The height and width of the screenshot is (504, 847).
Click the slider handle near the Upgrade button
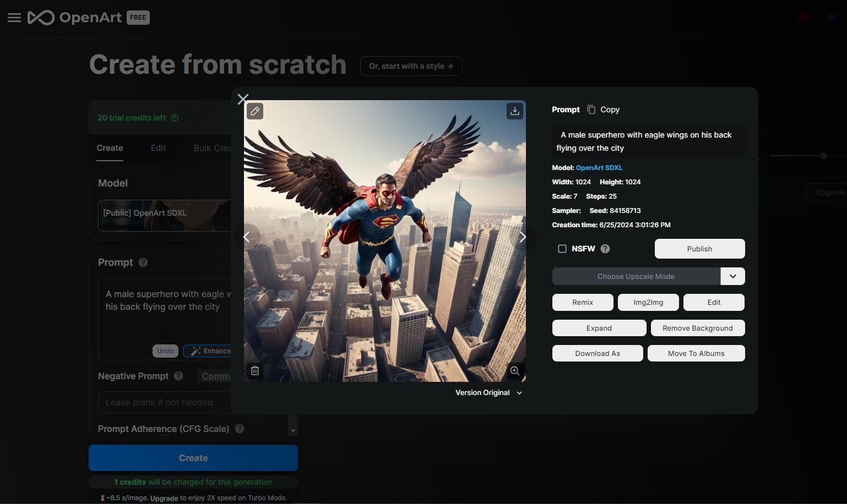(x=823, y=156)
